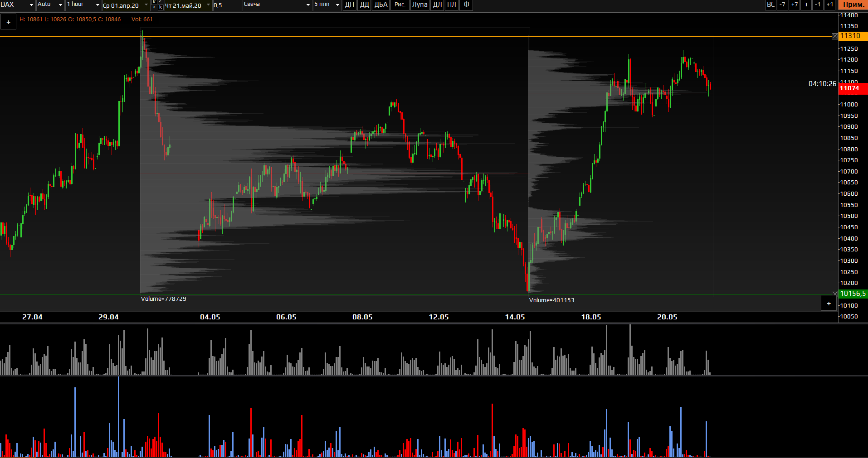Toggle the T button in top-right toolbar
Viewport: 868px width, 458px height.
(x=806, y=5)
